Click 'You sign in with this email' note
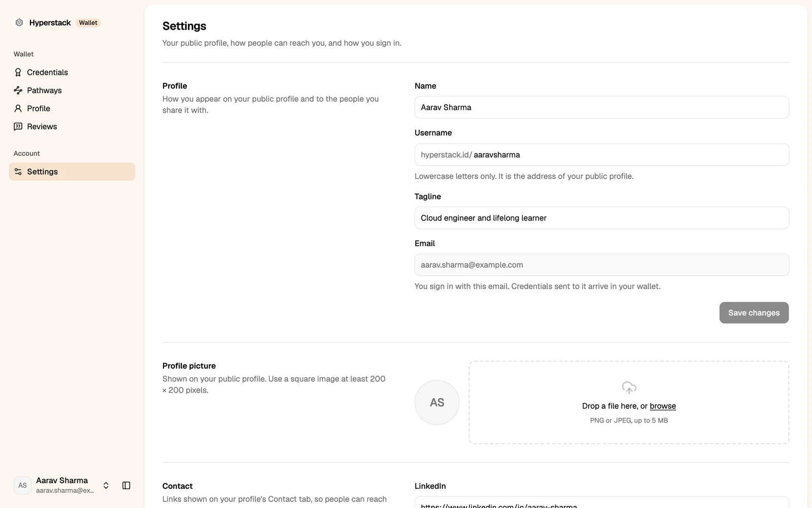This screenshot has width=812, height=508. pos(537,287)
